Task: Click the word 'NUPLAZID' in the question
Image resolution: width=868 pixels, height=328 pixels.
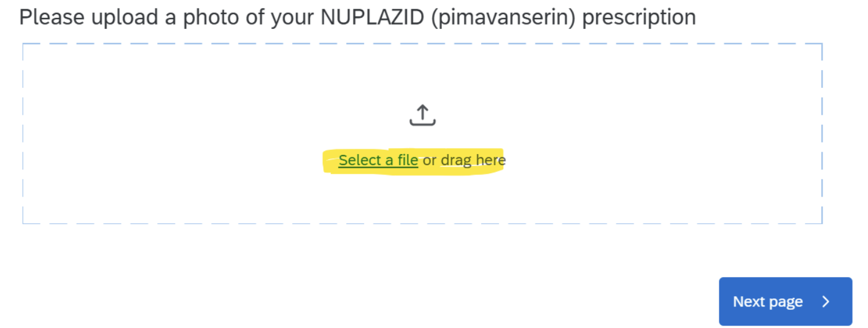Action: coord(372,17)
